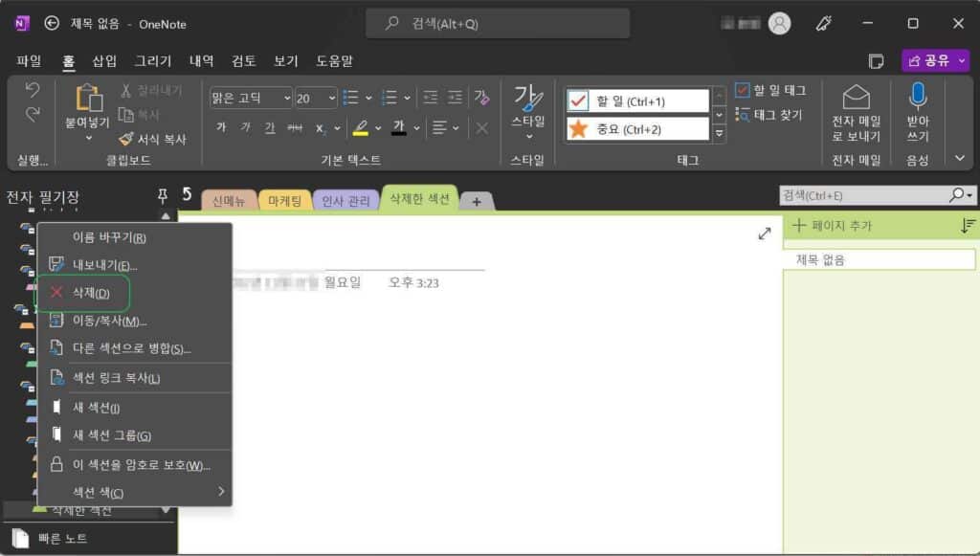The image size is (980, 556).
Task: Apply italic formatting button
Action: pyautogui.click(x=246, y=127)
